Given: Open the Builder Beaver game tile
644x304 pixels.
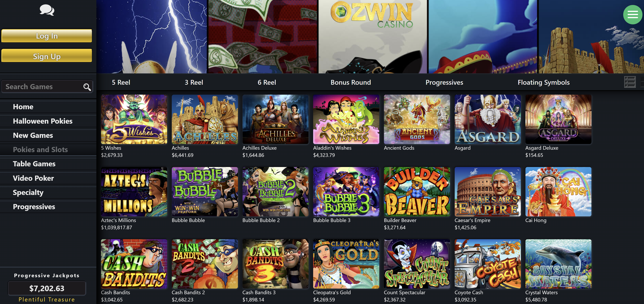Looking at the screenshot, I should tap(417, 191).
